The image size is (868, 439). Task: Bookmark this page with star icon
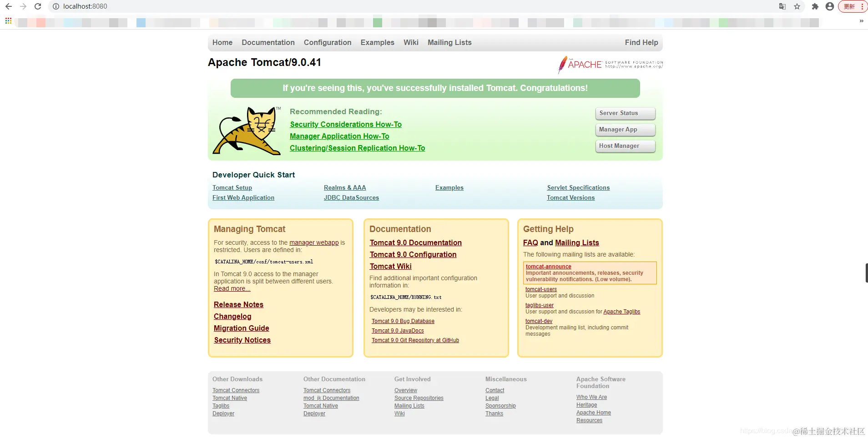pyautogui.click(x=797, y=6)
